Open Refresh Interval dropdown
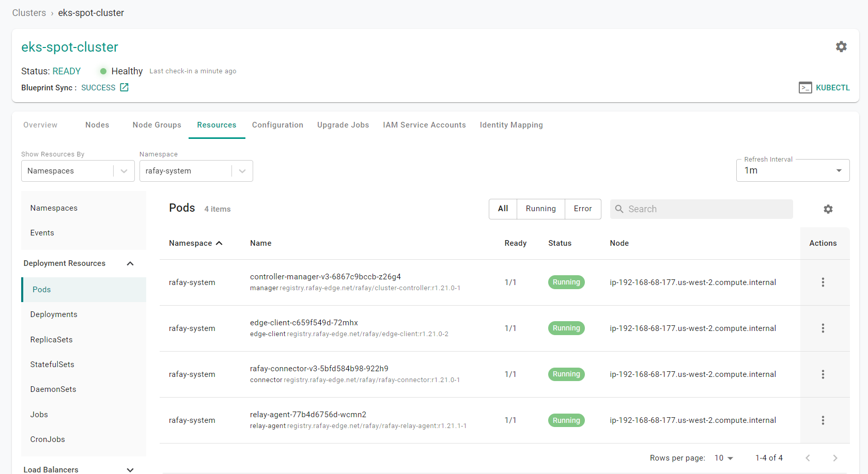This screenshot has width=868, height=474. click(x=793, y=170)
